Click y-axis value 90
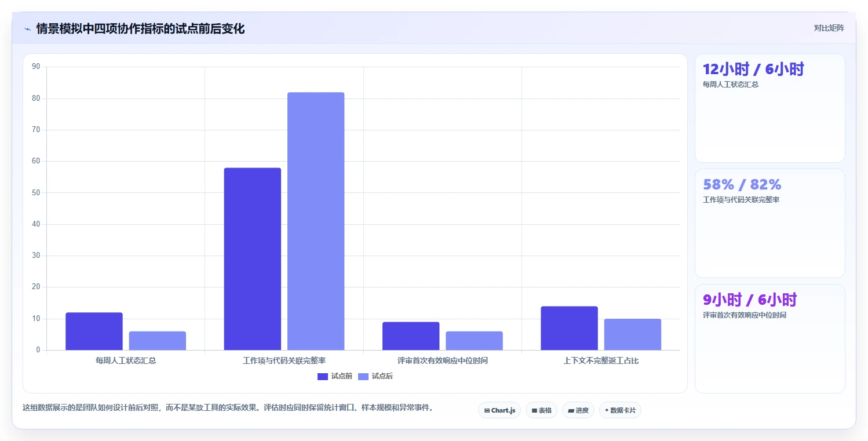The height and width of the screenshot is (441, 868). pyautogui.click(x=36, y=67)
